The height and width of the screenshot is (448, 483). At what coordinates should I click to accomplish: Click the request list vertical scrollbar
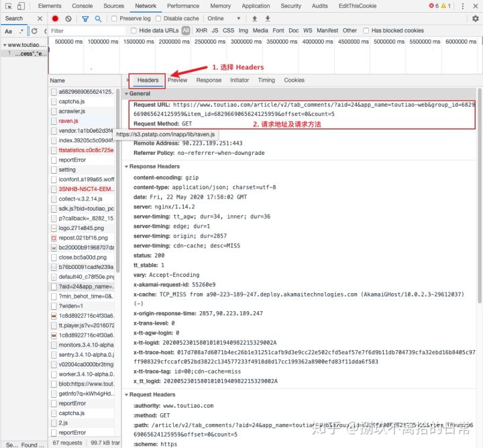pyautogui.click(x=118, y=180)
